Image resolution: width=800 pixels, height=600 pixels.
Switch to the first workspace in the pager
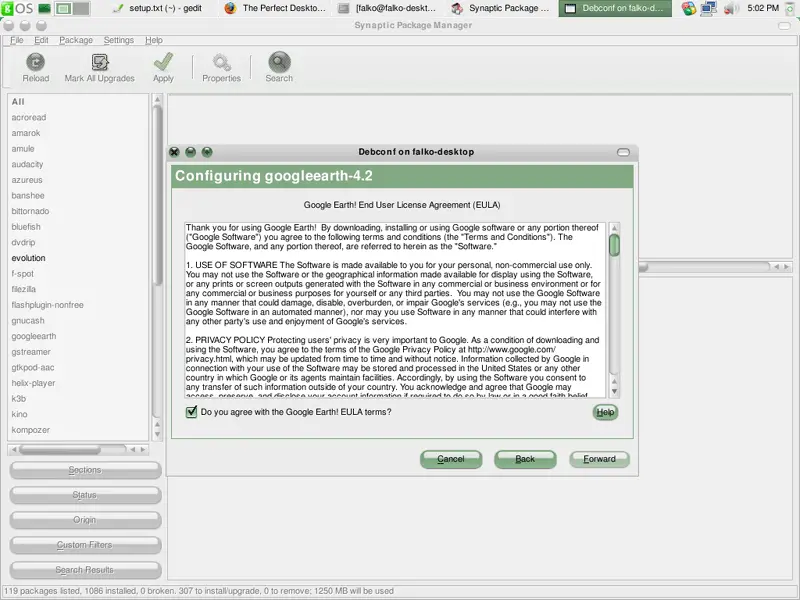pyautogui.click(x=63, y=8)
